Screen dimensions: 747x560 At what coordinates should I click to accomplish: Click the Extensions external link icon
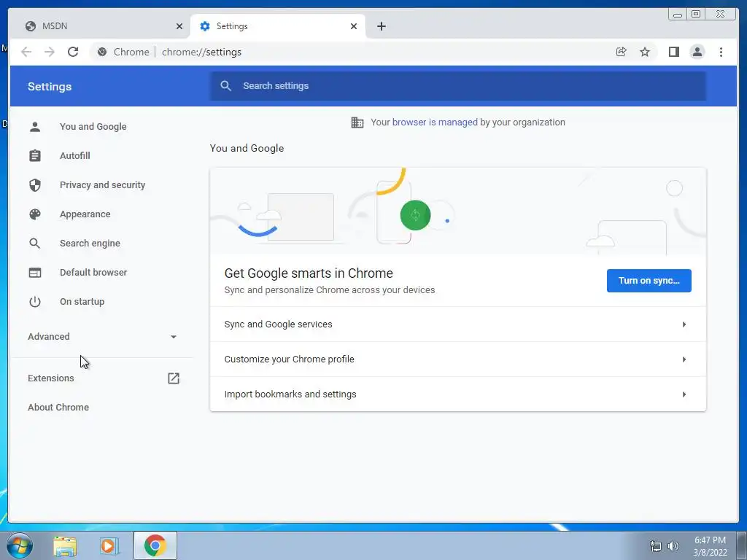tap(174, 378)
